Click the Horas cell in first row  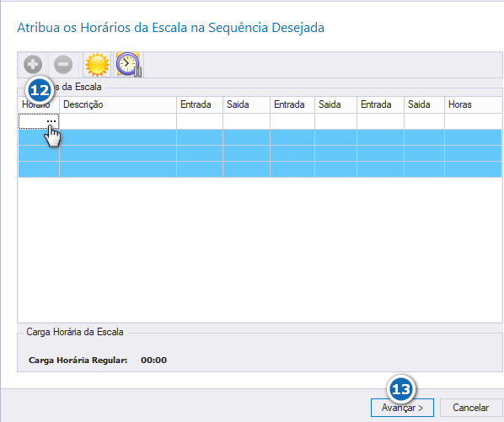[x=473, y=121]
